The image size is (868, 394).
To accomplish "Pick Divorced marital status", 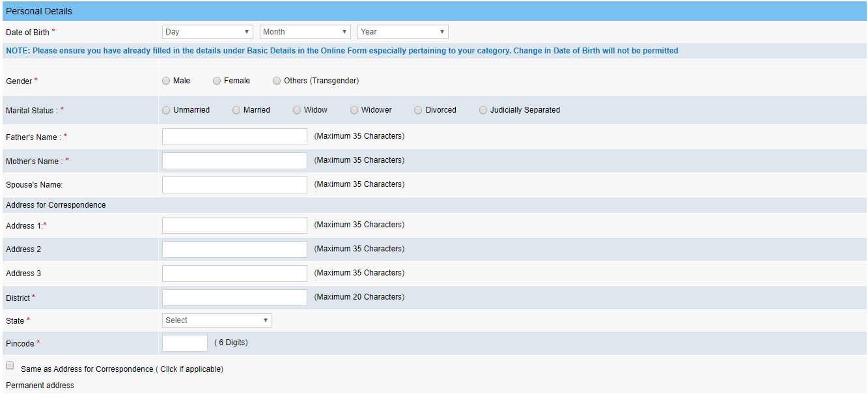I will 418,110.
